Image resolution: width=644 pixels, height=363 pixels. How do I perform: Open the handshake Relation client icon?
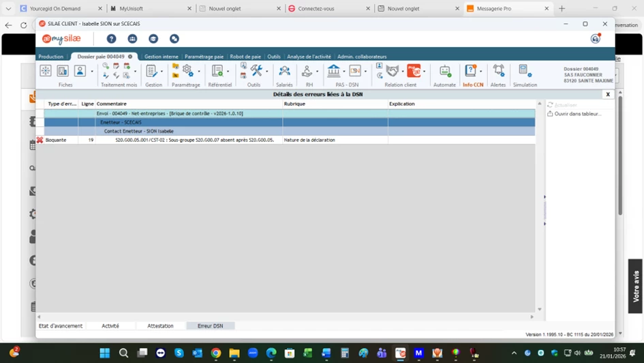pyautogui.click(x=393, y=71)
